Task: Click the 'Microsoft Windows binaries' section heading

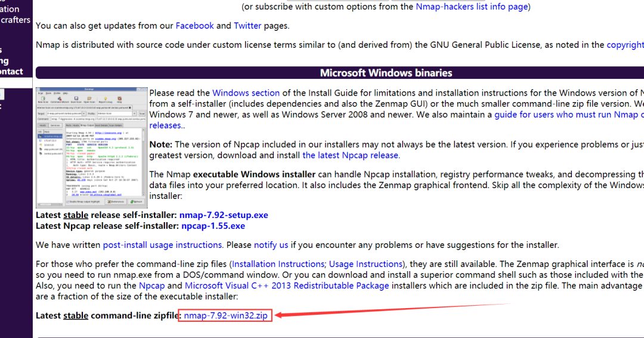Action: pyautogui.click(x=386, y=73)
